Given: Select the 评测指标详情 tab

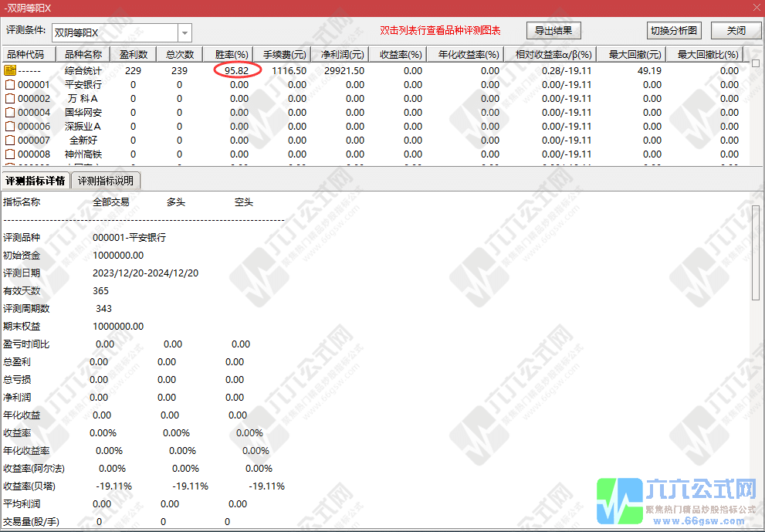Looking at the screenshot, I should [x=37, y=180].
